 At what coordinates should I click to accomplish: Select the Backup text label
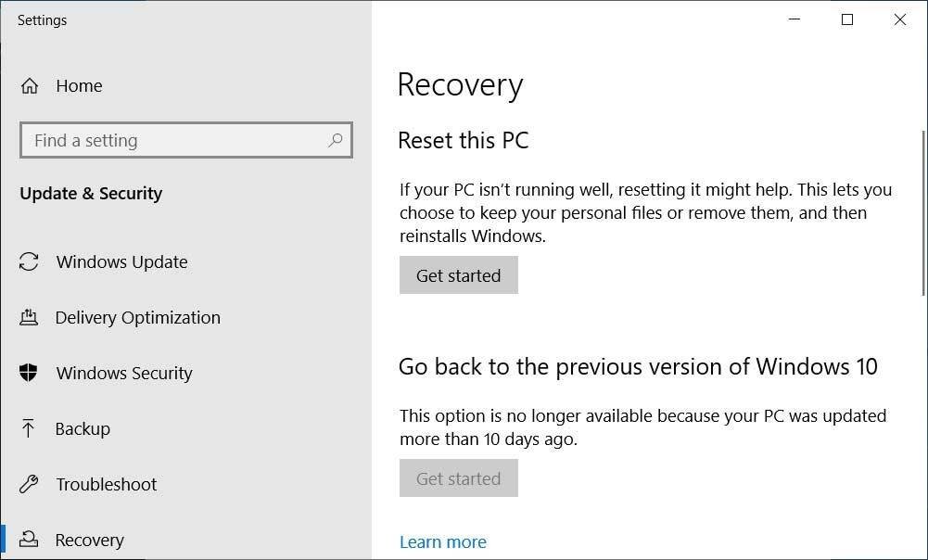click(83, 429)
